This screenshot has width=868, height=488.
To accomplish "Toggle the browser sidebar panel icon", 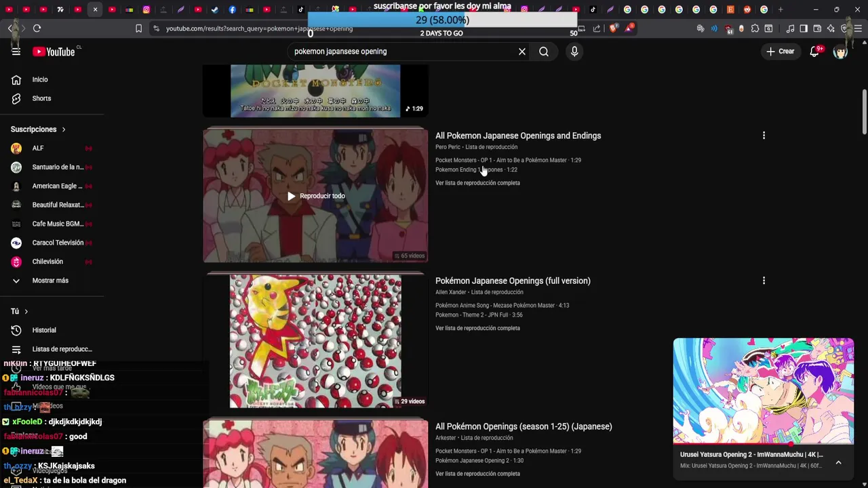I will (x=804, y=28).
